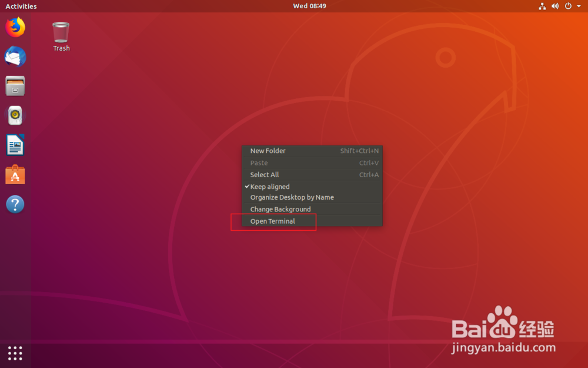The image size is (588, 368).
Task: Launch Firefox from the dock
Action: pyautogui.click(x=15, y=27)
